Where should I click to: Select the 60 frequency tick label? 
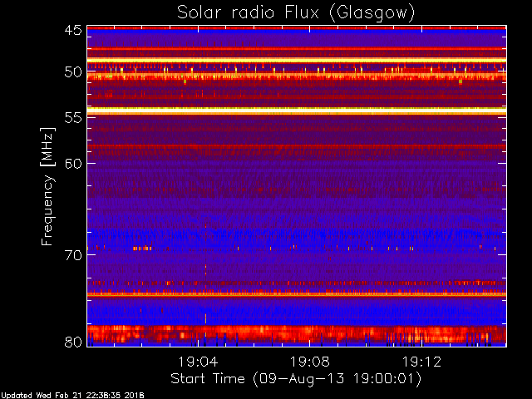(x=73, y=164)
